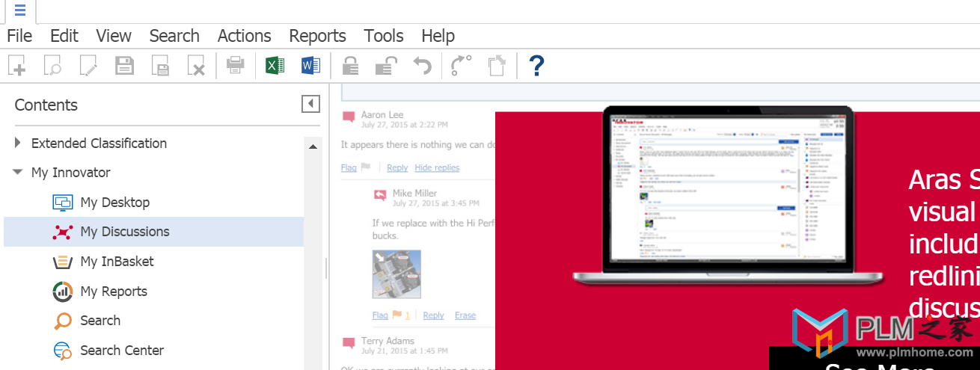Click the My Reports chart icon
The image size is (980, 370).
[63, 291]
